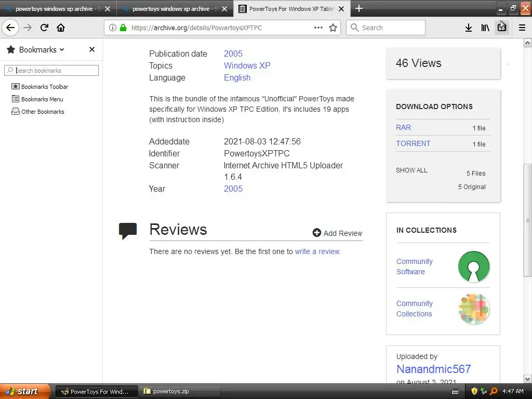The image size is (532, 399).
Task: Open Community Software collection link
Action: 414,267
